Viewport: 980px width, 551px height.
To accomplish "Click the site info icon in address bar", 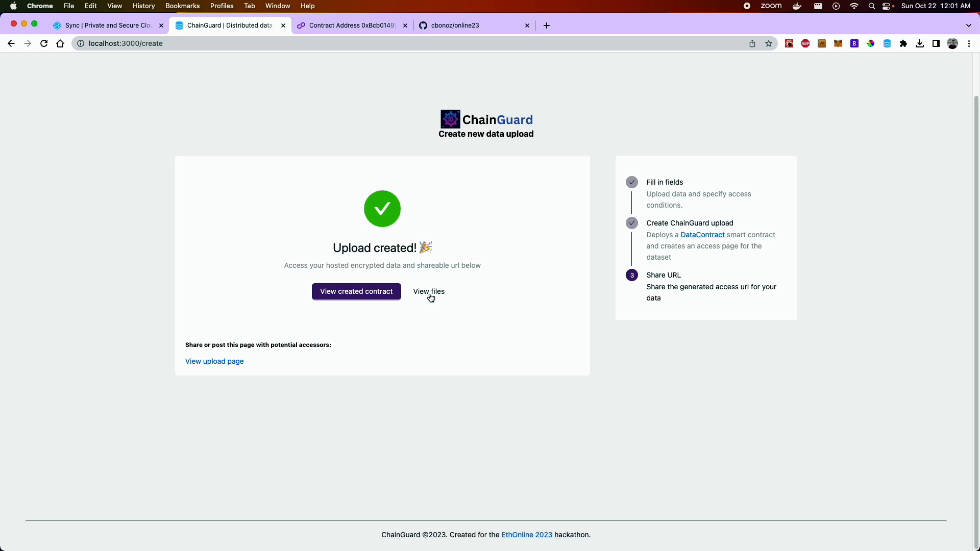I will [80, 43].
